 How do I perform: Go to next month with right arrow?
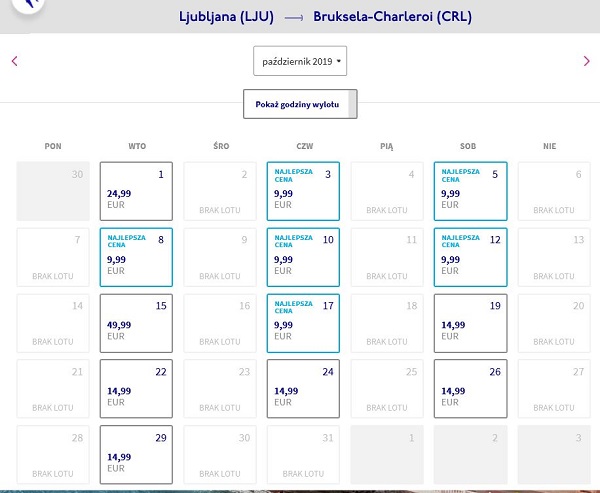click(x=586, y=61)
